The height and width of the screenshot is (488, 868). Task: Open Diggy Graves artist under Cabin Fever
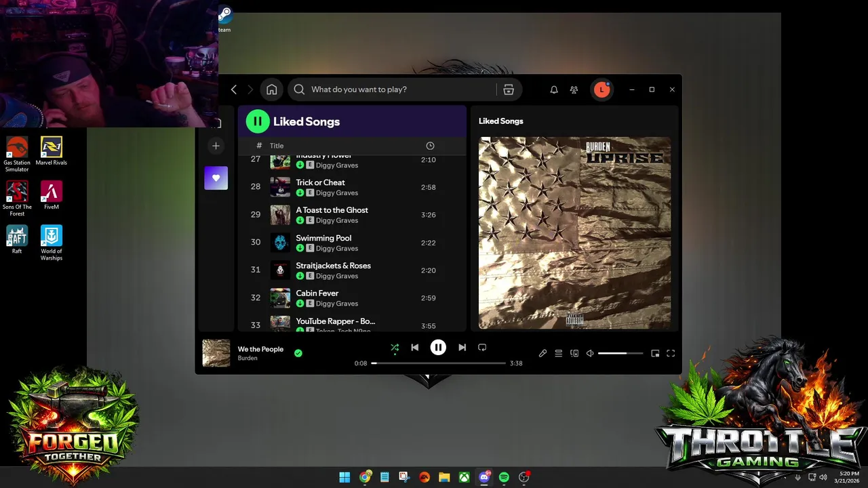(x=337, y=304)
